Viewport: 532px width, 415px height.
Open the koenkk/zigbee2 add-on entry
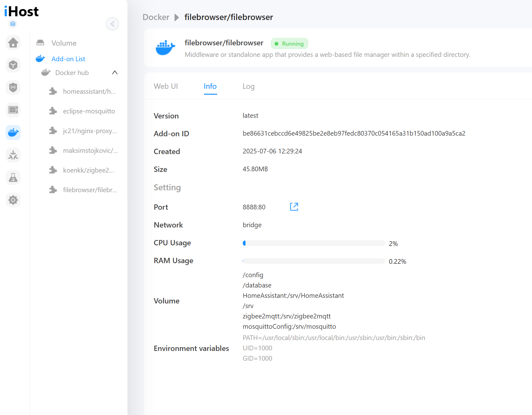[x=88, y=170]
